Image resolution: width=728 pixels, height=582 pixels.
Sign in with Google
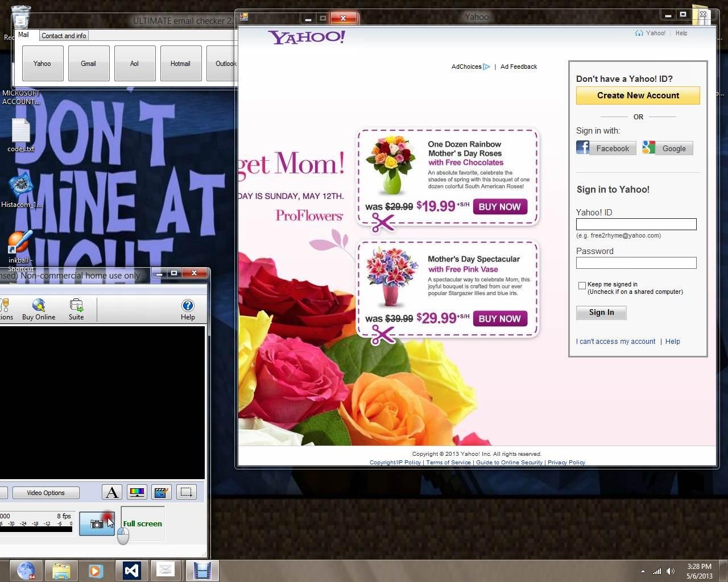click(668, 148)
